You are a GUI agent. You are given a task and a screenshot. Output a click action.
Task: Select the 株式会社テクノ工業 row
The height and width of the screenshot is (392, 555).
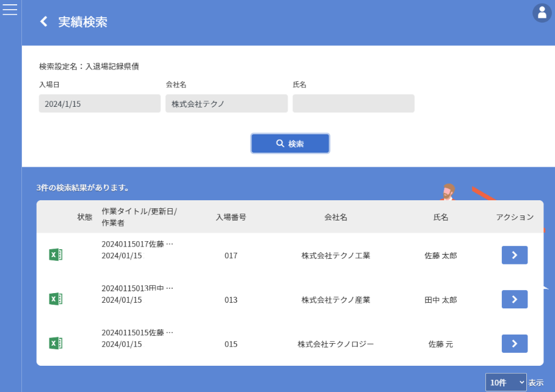coord(335,256)
